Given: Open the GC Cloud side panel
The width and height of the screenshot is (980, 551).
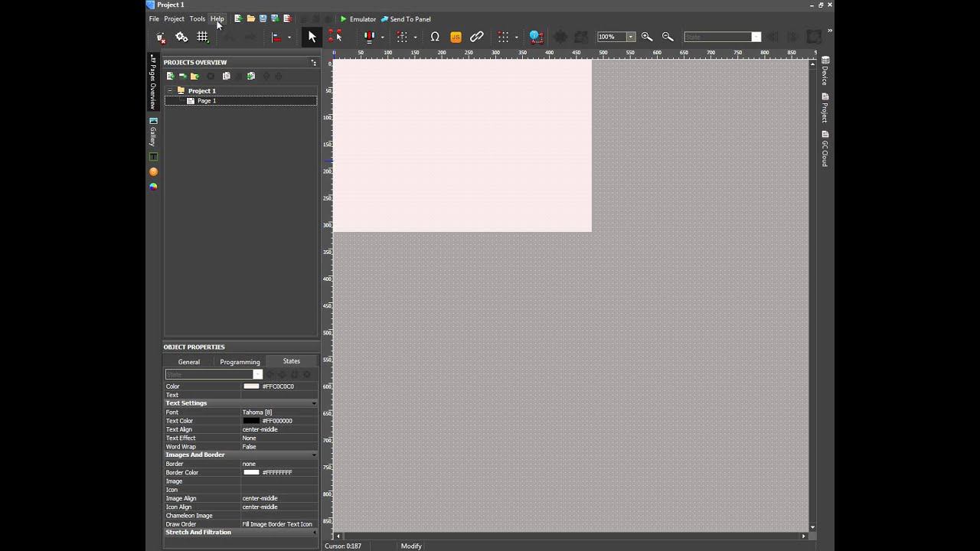Looking at the screenshot, I should coord(825,149).
